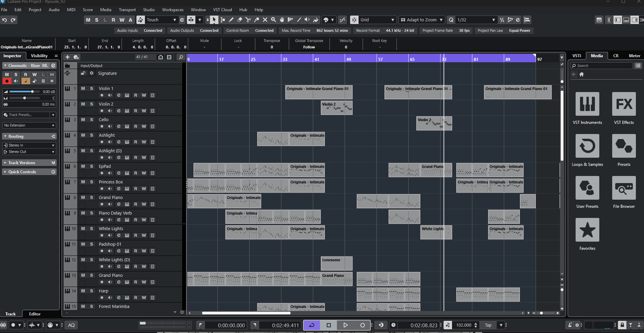Click the Tap tempo button

pyautogui.click(x=488, y=325)
